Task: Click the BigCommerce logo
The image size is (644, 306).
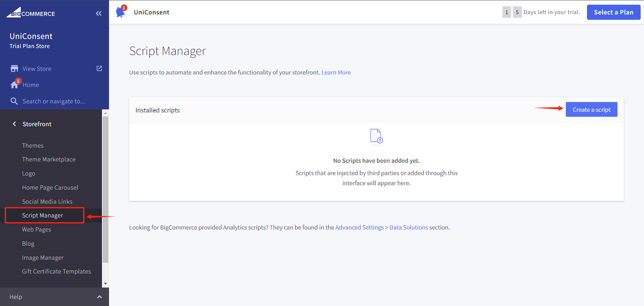Action: click(31, 12)
